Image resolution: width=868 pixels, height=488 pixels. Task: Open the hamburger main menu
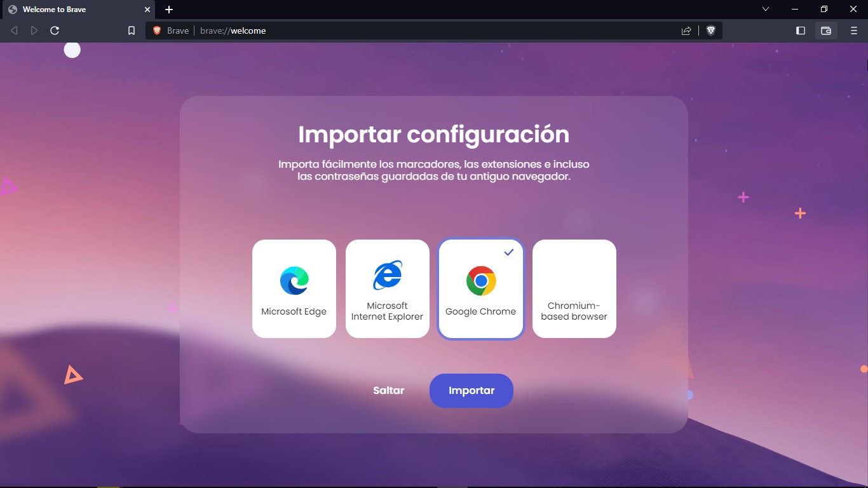click(854, 30)
